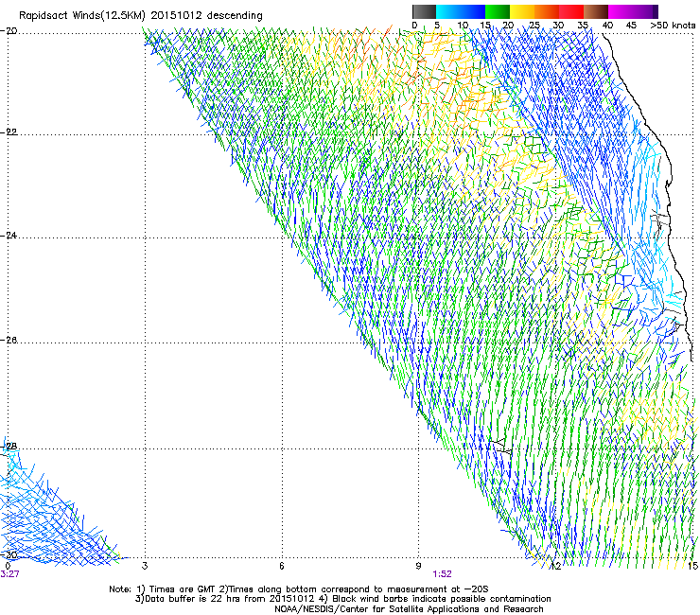Click the purple time stamp '3:27'
This screenshot has height=615, width=700.
pos(9,574)
